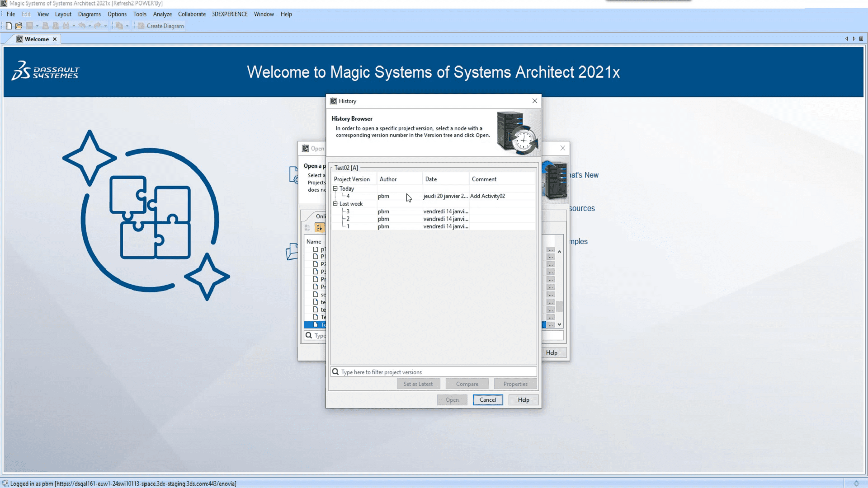
Task: Collapse the Last week group in version tree
Action: (335, 204)
